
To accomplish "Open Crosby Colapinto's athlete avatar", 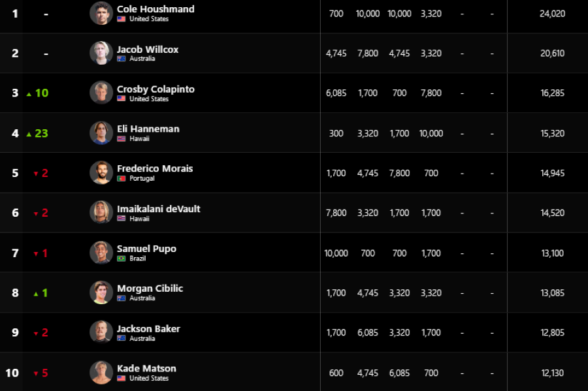I will pyautogui.click(x=101, y=93).
